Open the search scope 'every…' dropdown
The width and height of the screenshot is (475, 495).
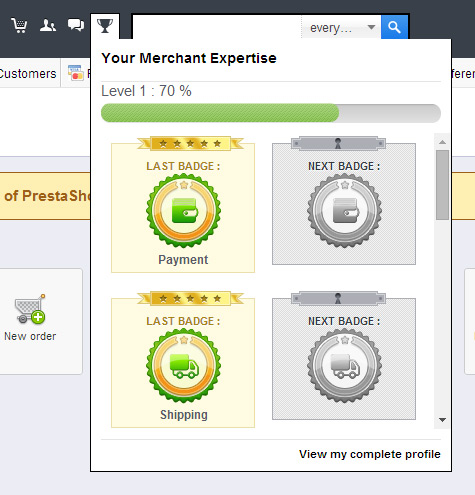[341, 27]
